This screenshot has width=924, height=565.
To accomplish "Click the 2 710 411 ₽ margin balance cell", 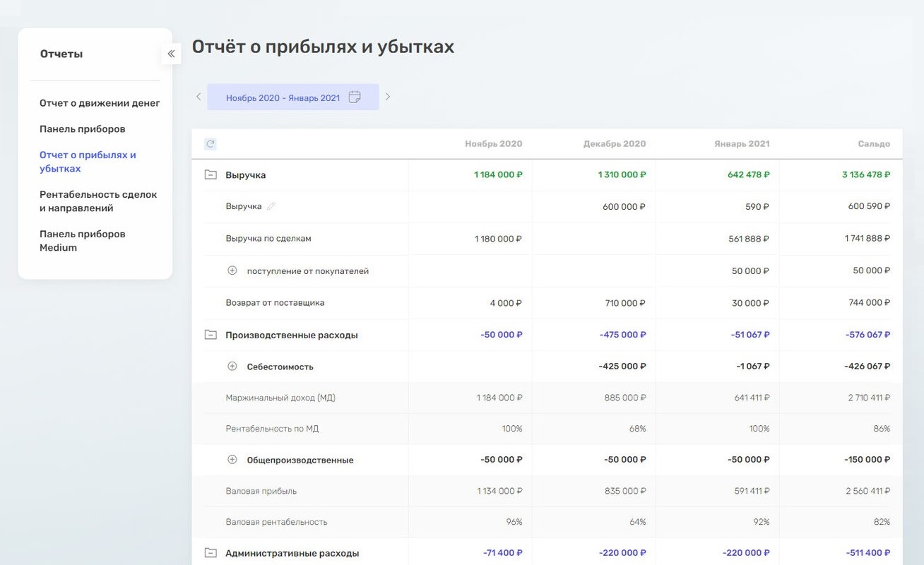I will click(x=869, y=398).
